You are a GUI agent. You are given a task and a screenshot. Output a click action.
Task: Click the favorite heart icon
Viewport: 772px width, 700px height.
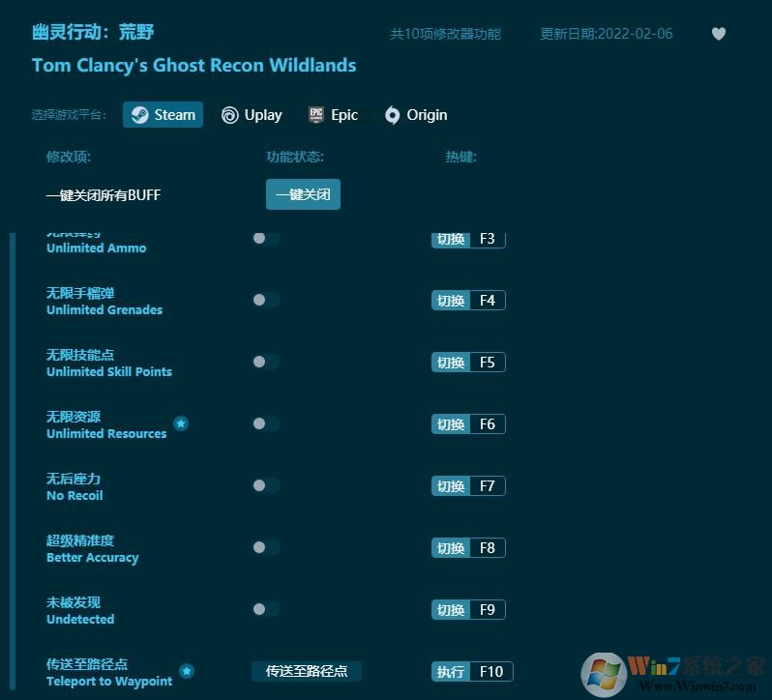(719, 34)
